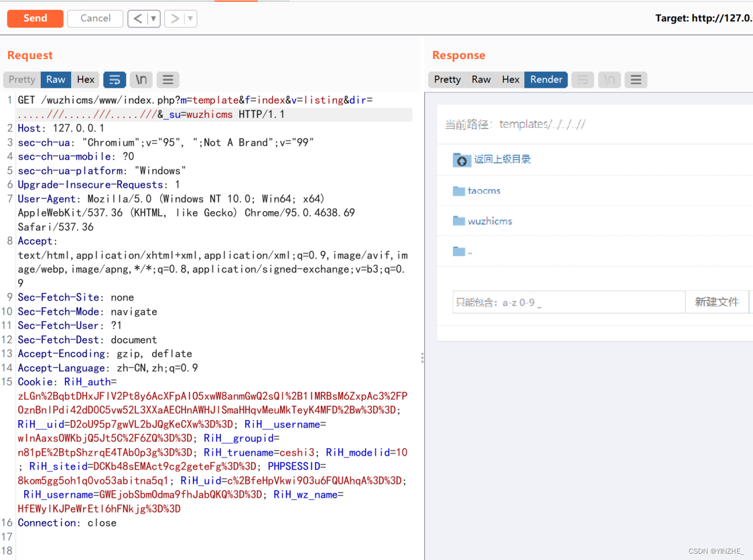Switch Response view to Hex tab
Viewport: 753px width, 560px height.
click(x=510, y=80)
